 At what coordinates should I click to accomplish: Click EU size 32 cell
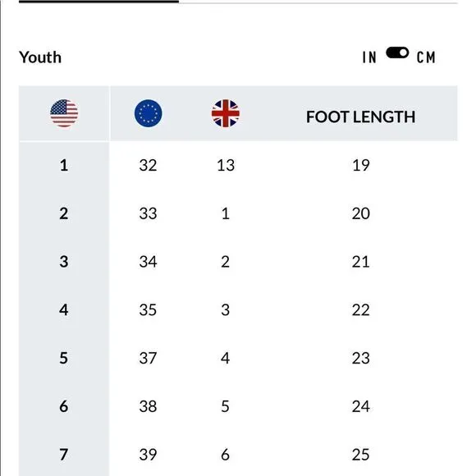149,165
